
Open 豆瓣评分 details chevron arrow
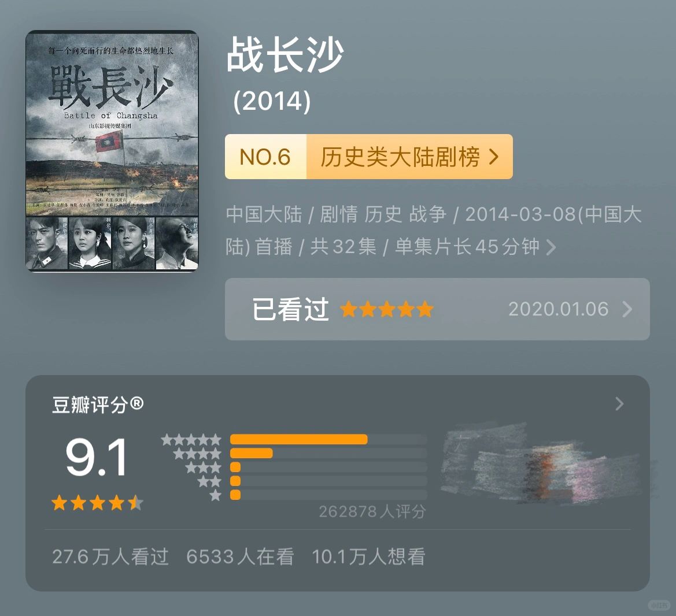click(619, 403)
